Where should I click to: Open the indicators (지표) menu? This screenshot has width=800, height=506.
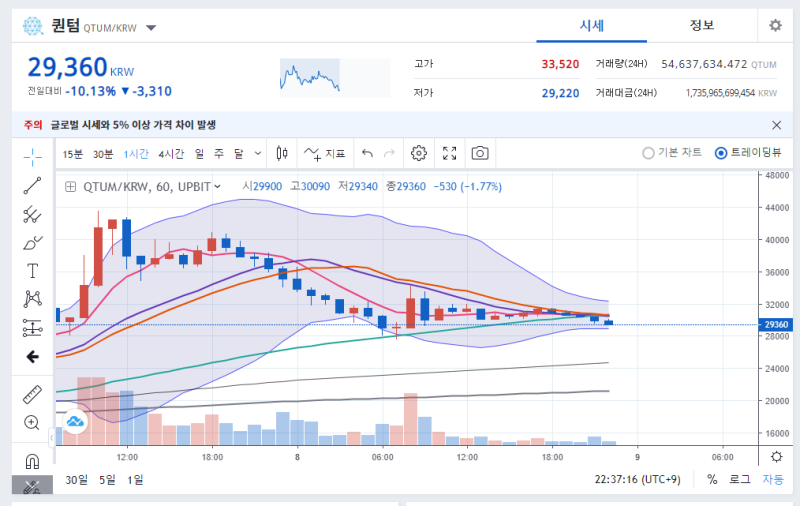pyautogui.click(x=324, y=153)
